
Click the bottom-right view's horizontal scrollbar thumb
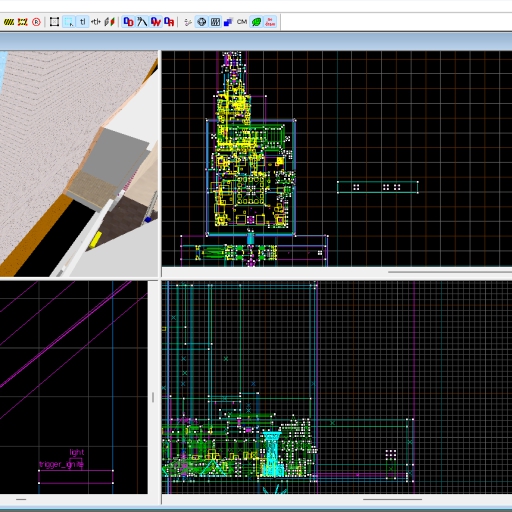(x=392, y=499)
